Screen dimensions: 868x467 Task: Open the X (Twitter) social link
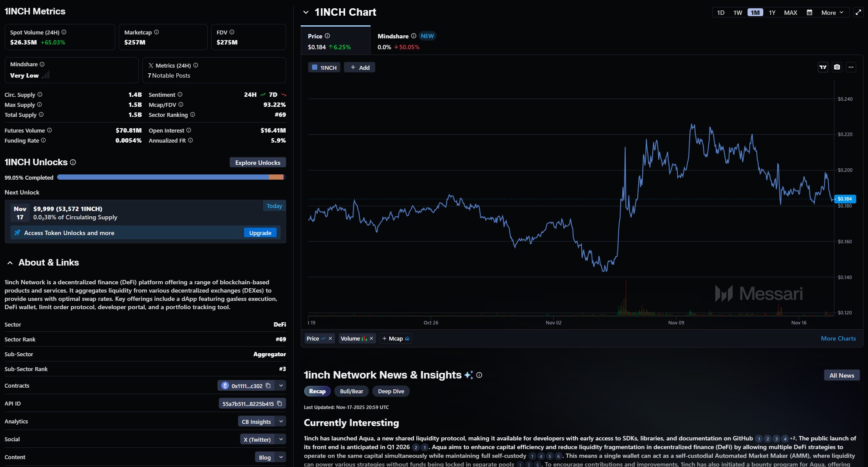coord(257,440)
